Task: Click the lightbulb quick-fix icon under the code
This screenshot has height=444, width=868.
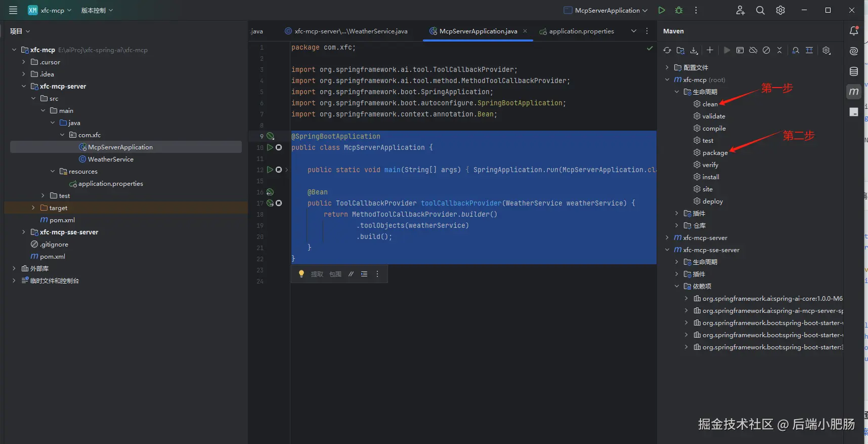Action: (x=301, y=274)
